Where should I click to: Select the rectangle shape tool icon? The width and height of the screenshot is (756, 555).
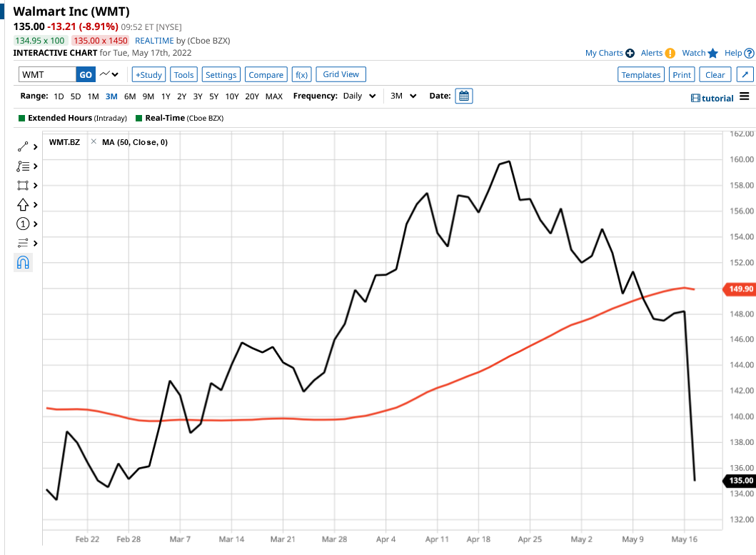coord(23,185)
